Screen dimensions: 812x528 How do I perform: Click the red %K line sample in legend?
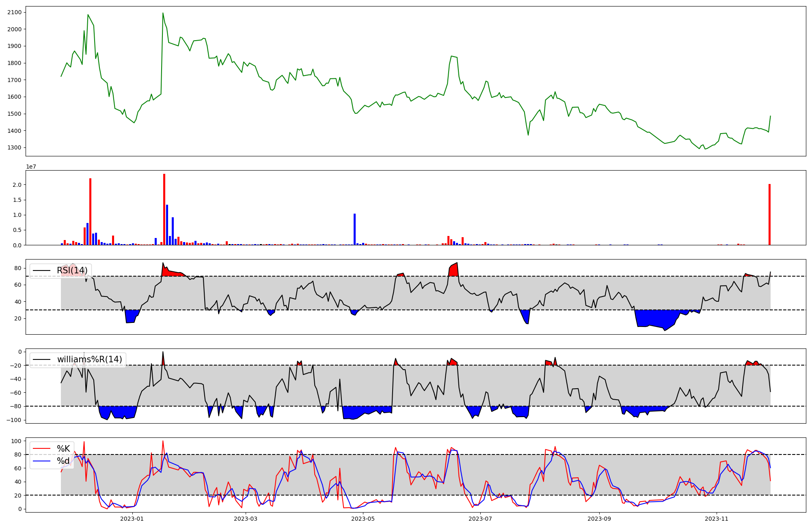42,449
